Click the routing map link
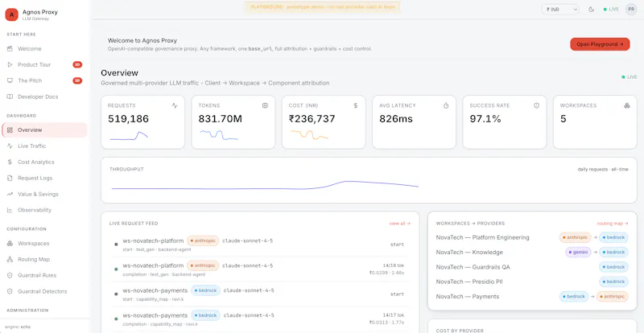This screenshot has height=333, width=644. 613,224
